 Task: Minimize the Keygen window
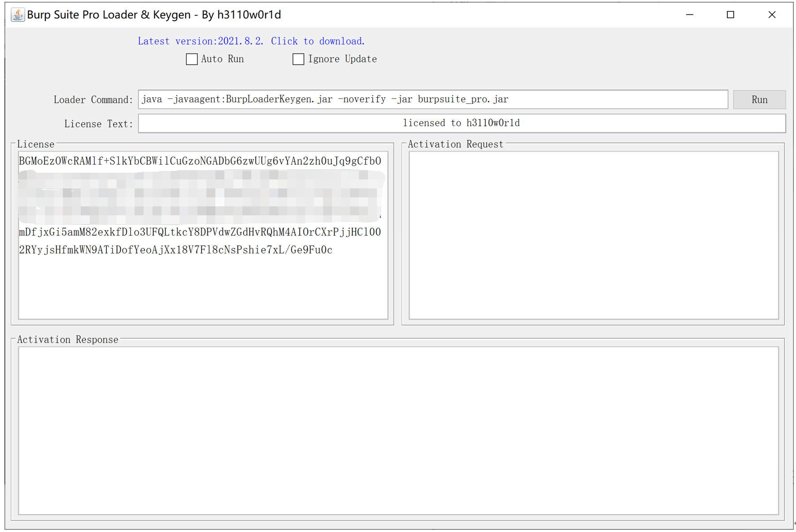click(x=690, y=15)
